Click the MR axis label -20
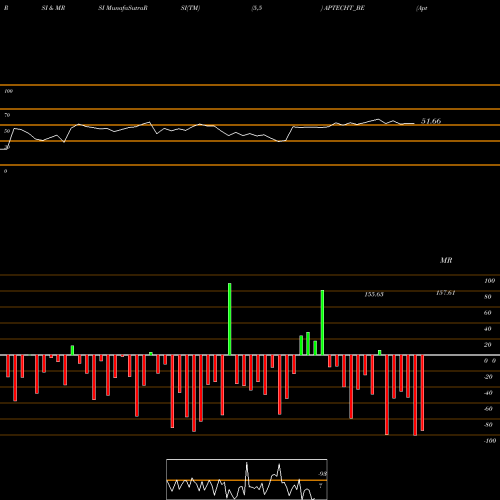This screenshot has height=500, width=500. (488, 377)
